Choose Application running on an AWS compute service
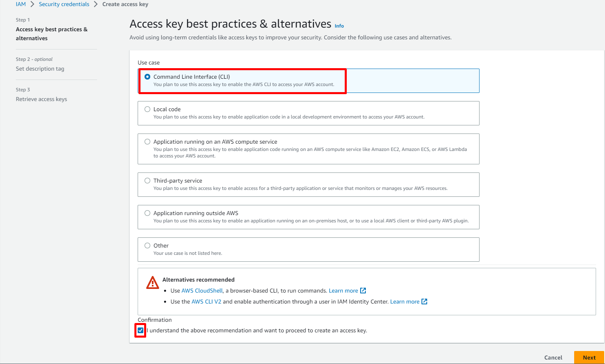 (147, 142)
